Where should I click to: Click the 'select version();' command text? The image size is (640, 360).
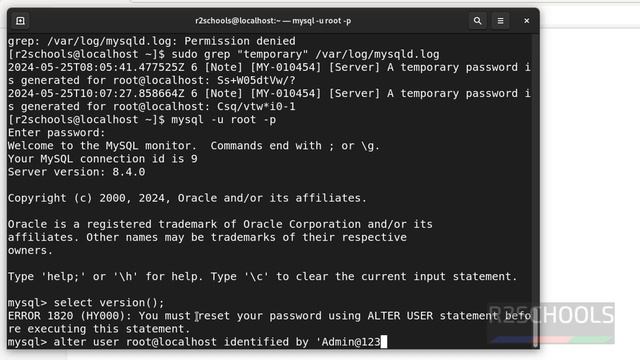(109, 302)
